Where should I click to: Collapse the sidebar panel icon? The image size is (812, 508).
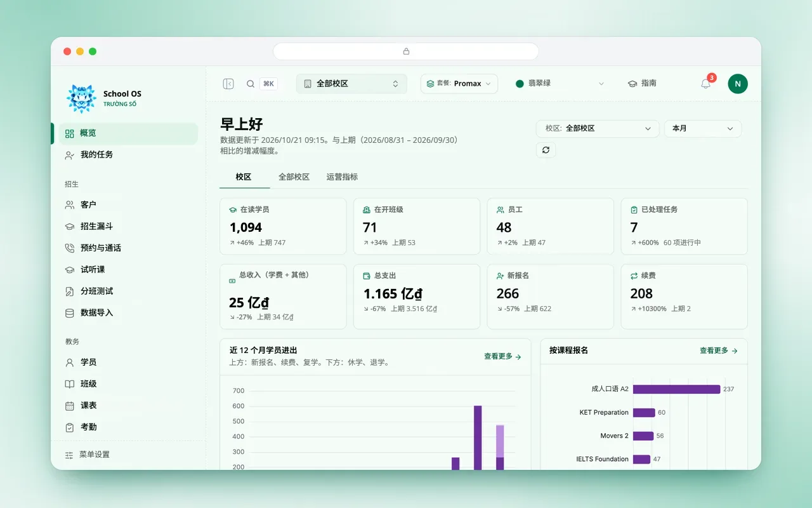click(228, 84)
